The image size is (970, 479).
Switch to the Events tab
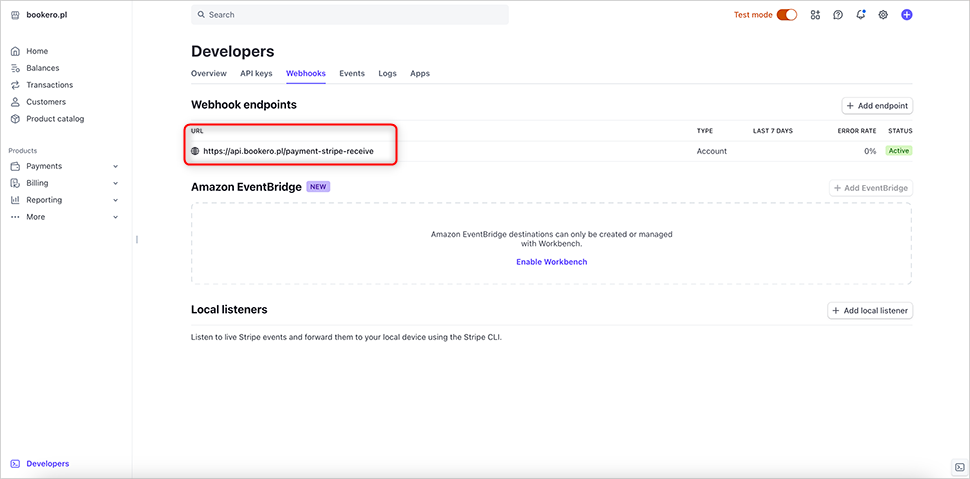[352, 74]
